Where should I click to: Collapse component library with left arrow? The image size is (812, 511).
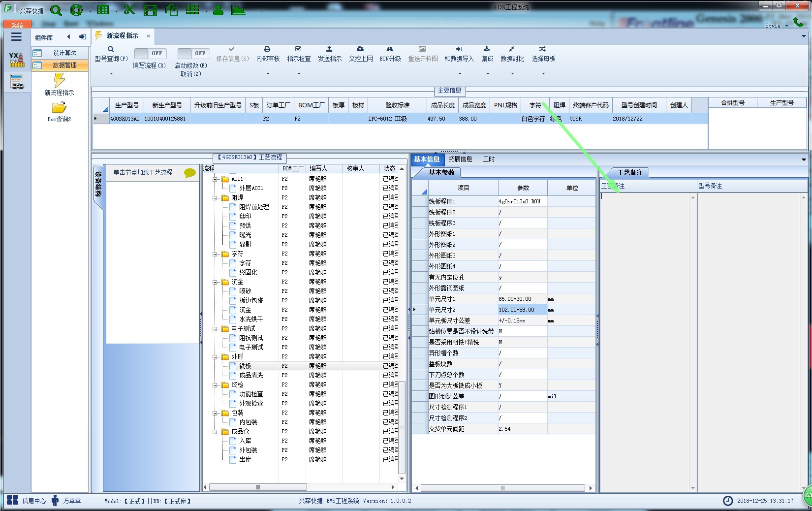click(x=68, y=37)
